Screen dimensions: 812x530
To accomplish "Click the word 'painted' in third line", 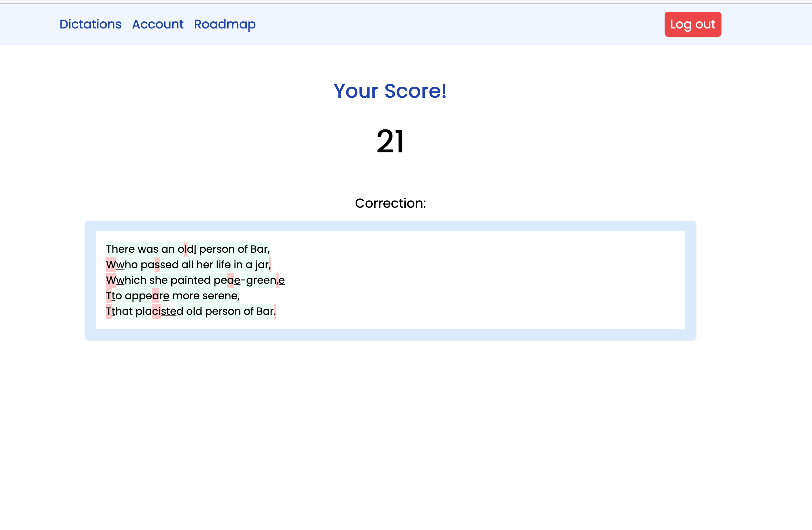I will click(x=190, y=280).
